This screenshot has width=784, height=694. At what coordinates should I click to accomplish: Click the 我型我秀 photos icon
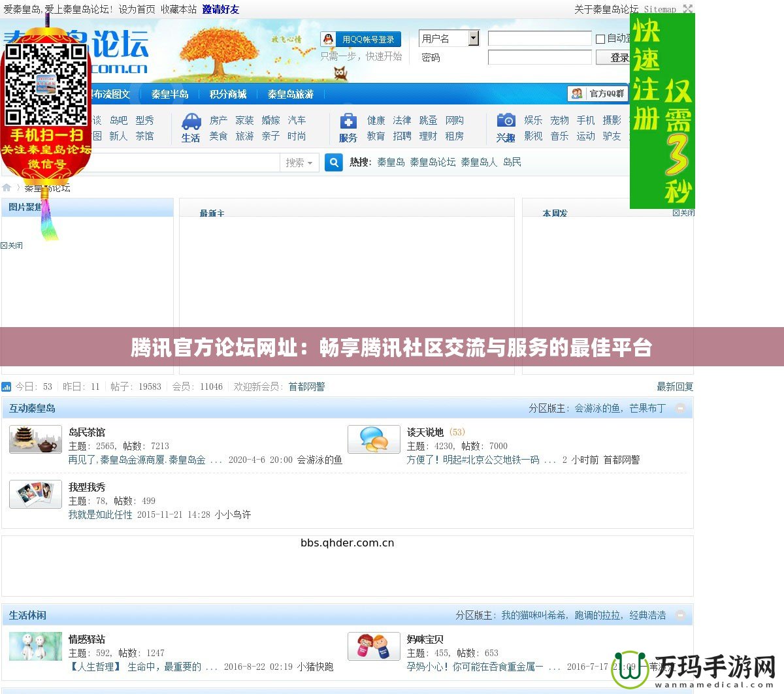pos(35,494)
